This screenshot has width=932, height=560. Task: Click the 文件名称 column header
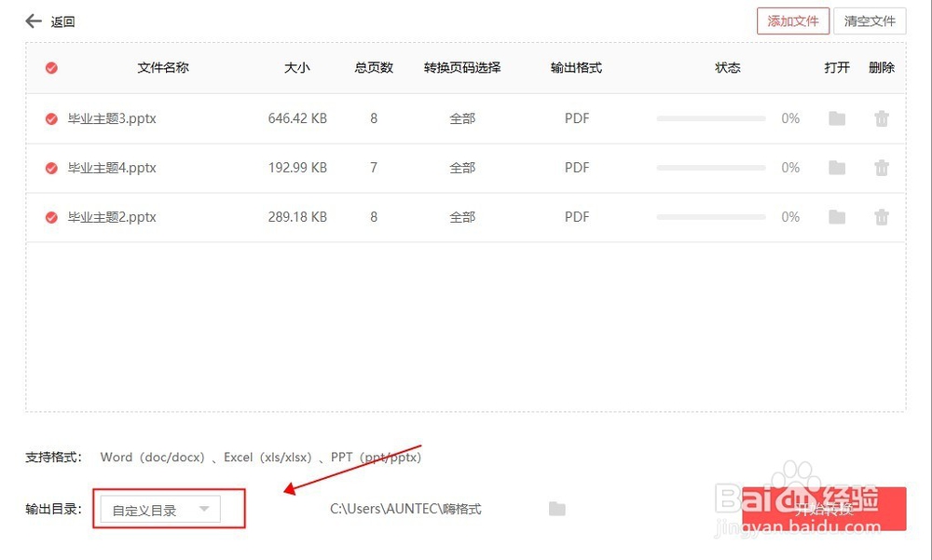tap(162, 67)
